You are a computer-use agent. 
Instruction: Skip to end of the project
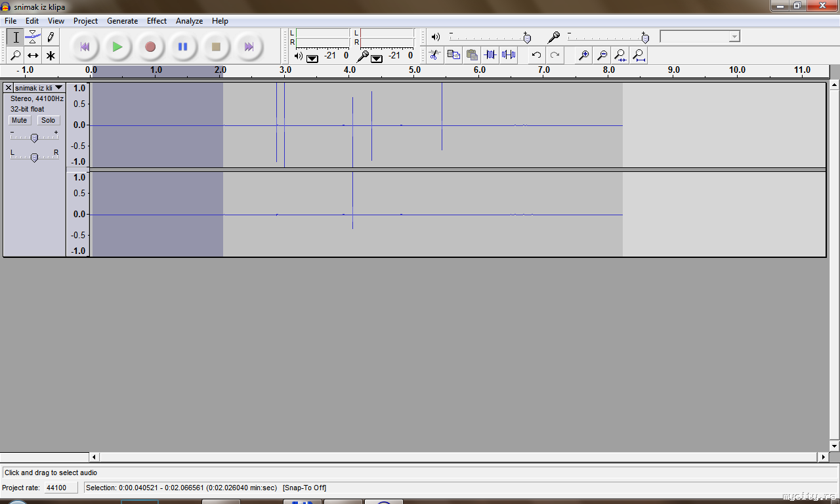point(249,47)
